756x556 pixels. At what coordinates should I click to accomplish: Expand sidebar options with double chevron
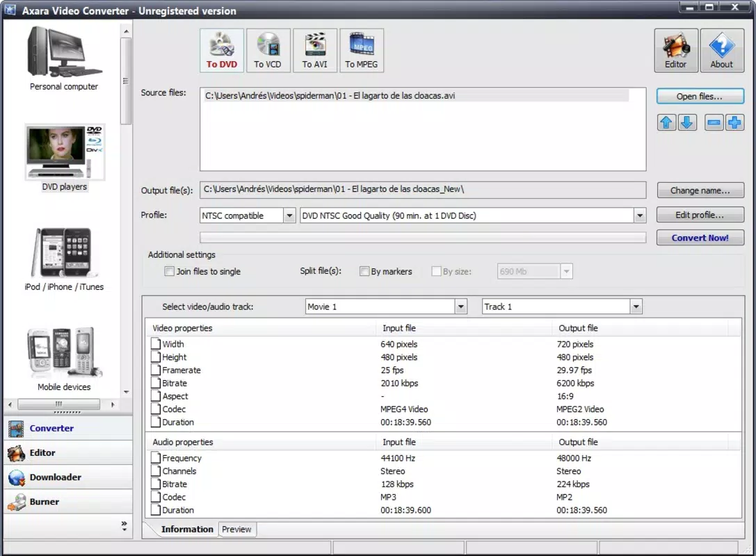[124, 525]
